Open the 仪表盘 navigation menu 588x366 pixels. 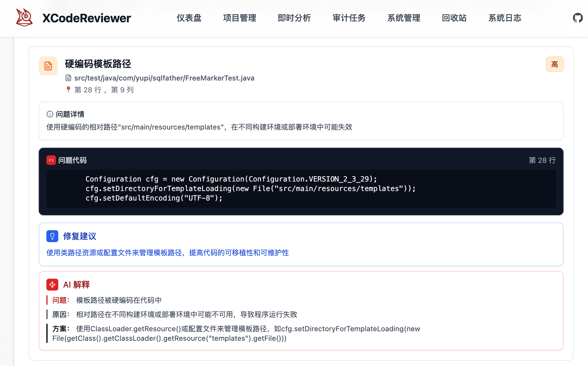coord(189,18)
